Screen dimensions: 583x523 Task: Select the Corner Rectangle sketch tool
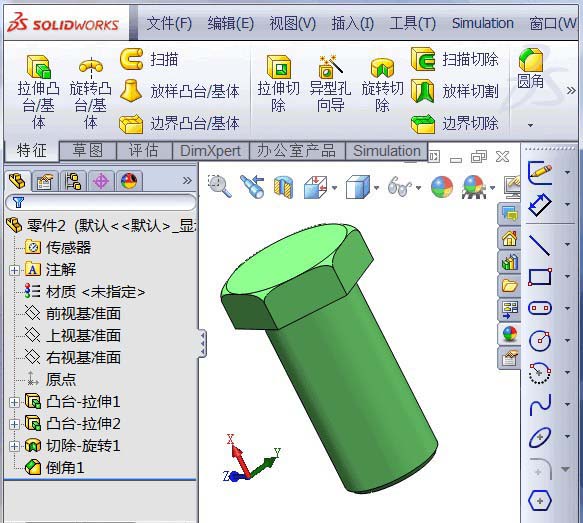(x=540, y=277)
